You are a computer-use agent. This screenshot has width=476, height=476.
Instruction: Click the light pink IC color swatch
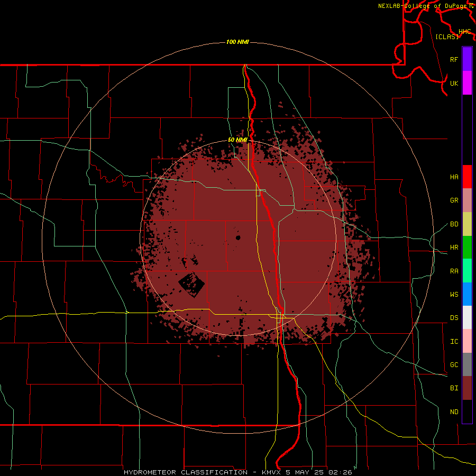pos(467,341)
